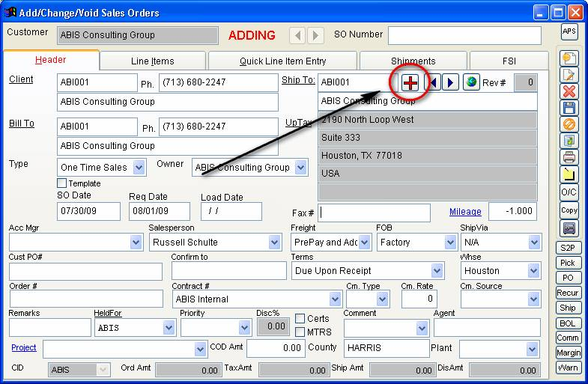Check the Certs checkbox
This screenshot has height=384, width=588.
tap(300, 319)
